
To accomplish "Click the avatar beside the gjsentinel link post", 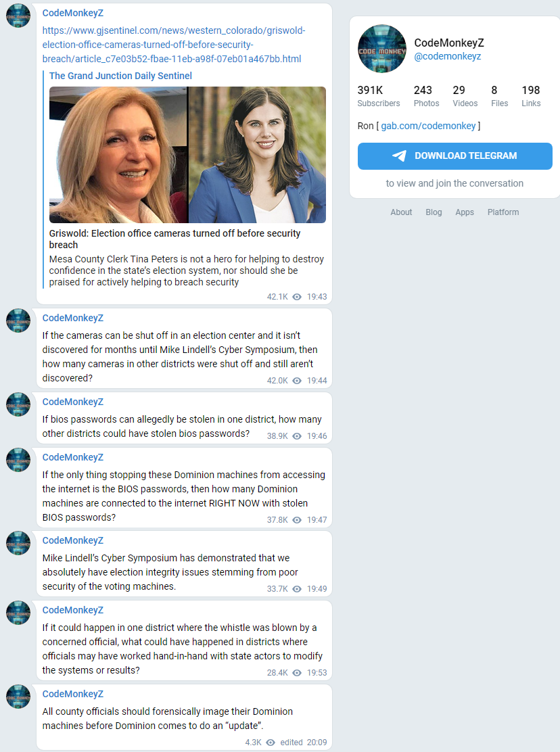I will click(x=18, y=16).
